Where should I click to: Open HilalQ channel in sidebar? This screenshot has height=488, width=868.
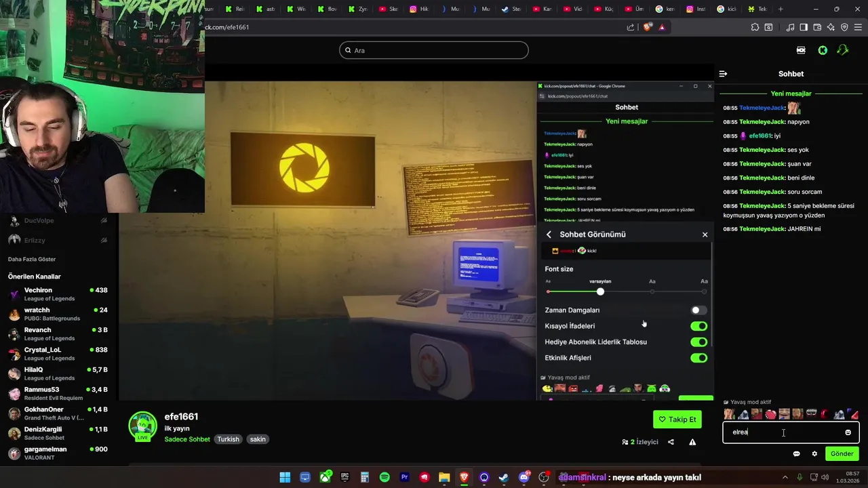[x=59, y=373]
